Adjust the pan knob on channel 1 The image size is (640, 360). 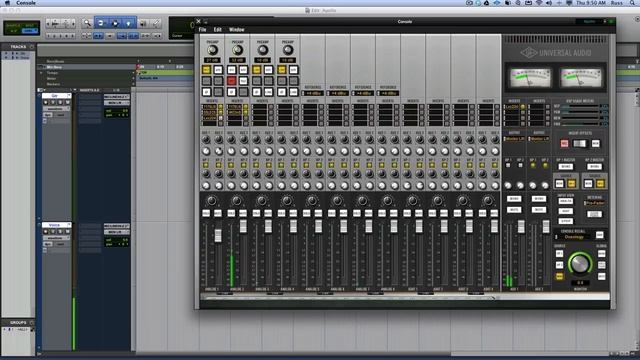tap(212, 201)
